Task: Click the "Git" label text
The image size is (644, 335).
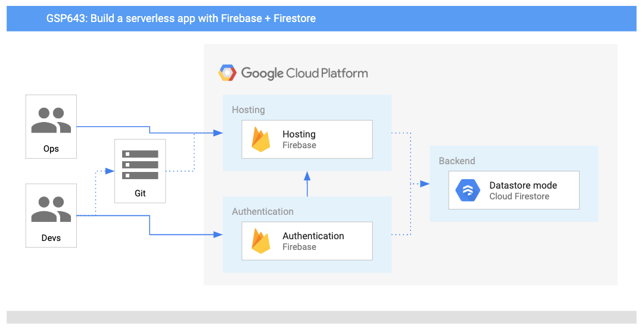Action: (140, 193)
